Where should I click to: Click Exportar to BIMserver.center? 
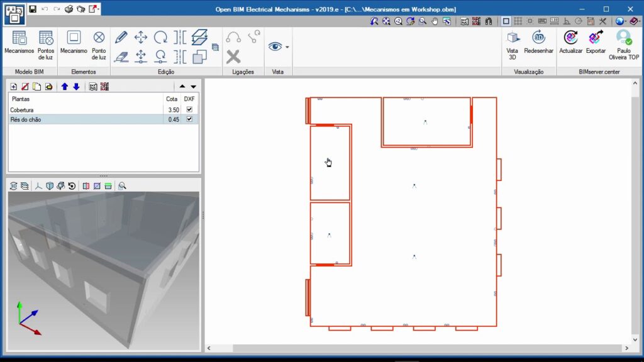(x=596, y=43)
